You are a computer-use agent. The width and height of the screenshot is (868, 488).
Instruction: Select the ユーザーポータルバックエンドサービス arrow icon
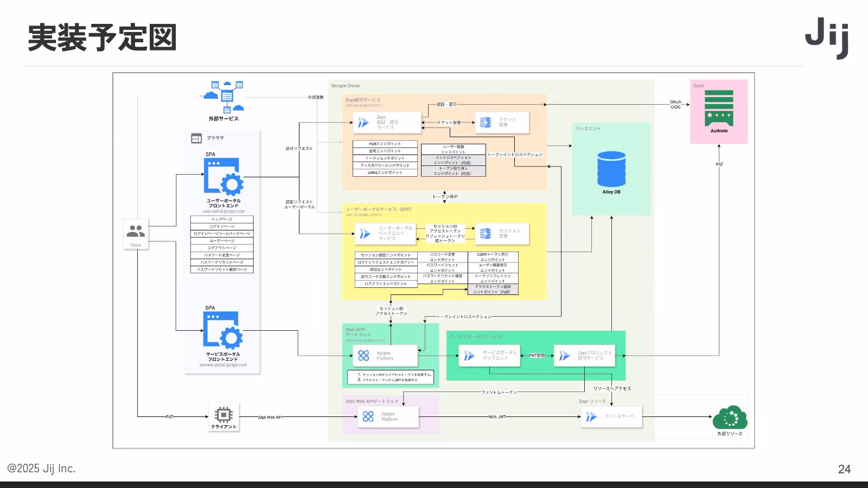point(365,234)
